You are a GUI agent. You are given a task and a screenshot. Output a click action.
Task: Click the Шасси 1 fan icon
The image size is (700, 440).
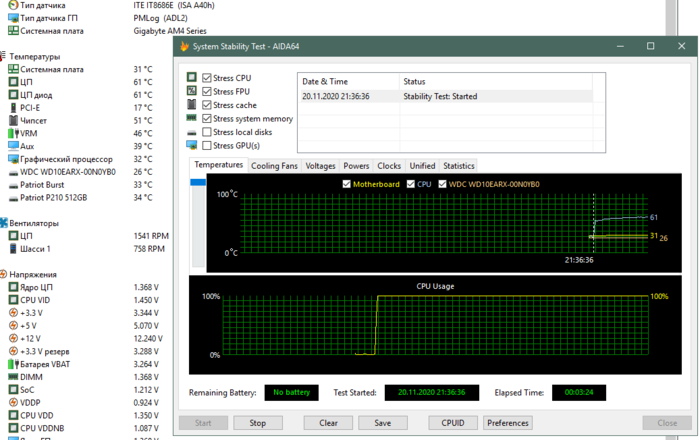pos(13,249)
